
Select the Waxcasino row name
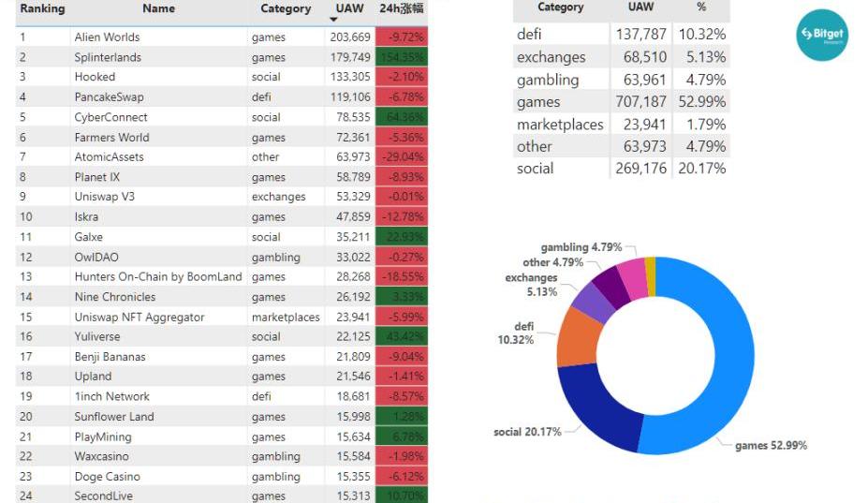tap(101, 456)
